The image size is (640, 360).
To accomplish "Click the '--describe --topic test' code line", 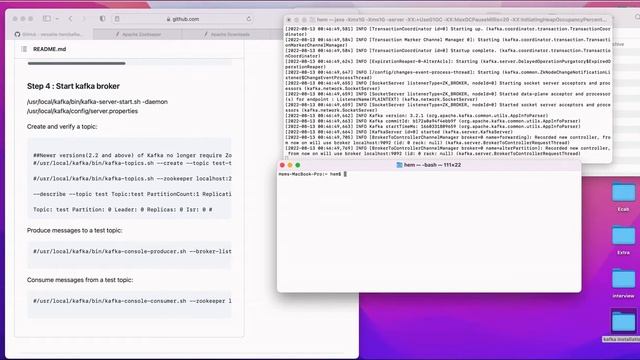I will [x=132, y=194].
